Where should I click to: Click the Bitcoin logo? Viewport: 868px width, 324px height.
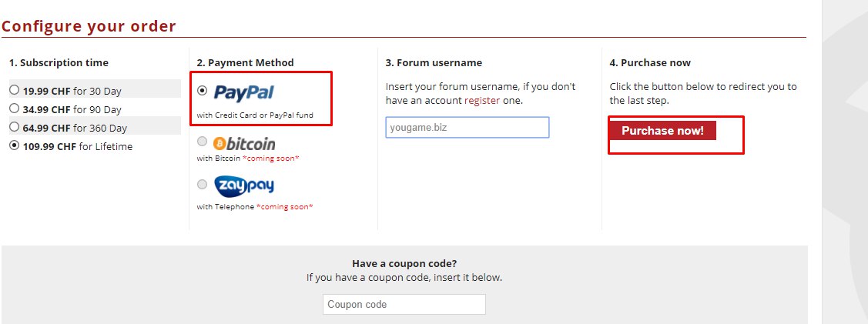coord(243,144)
